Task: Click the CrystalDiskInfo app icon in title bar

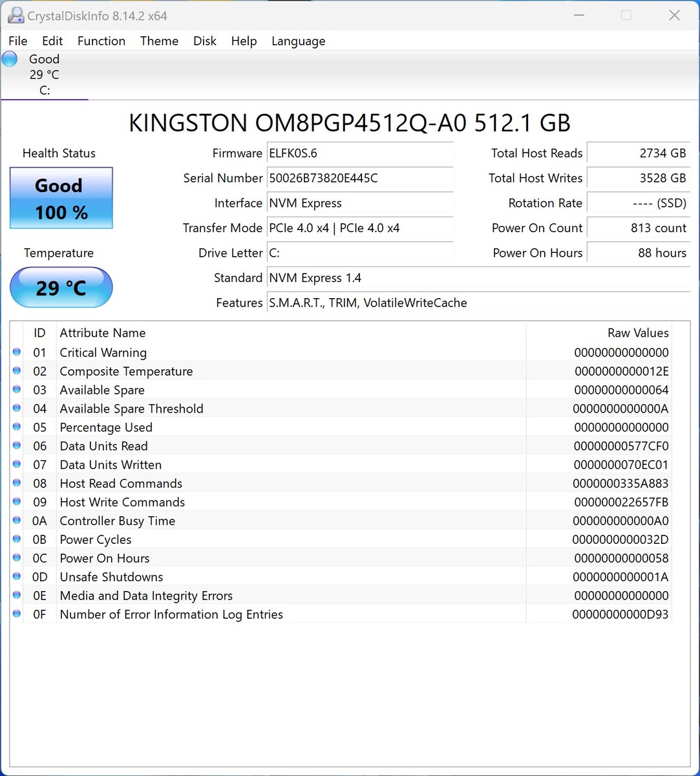Action: click(x=15, y=16)
